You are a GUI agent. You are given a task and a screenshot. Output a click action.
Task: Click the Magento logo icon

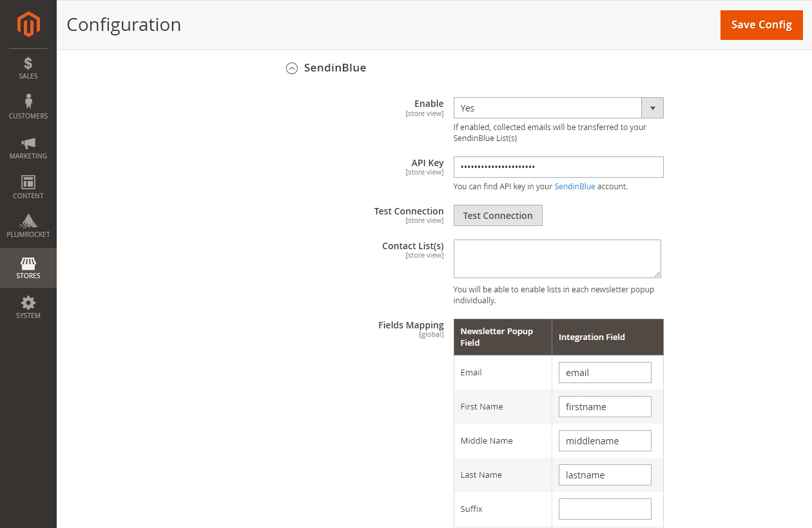(28, 24)
